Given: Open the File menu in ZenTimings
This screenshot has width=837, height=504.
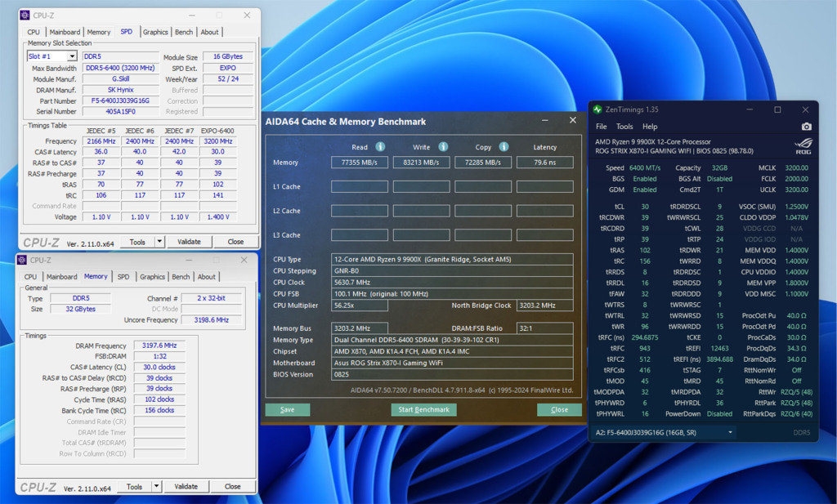Looking at the screenshot, I should (x=601, y=127).
